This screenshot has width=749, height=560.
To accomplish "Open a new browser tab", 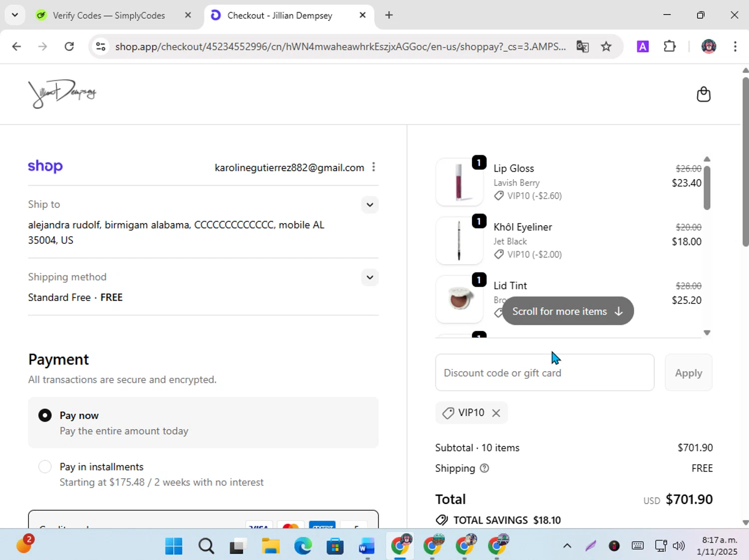I will click(x=389, y=15).
